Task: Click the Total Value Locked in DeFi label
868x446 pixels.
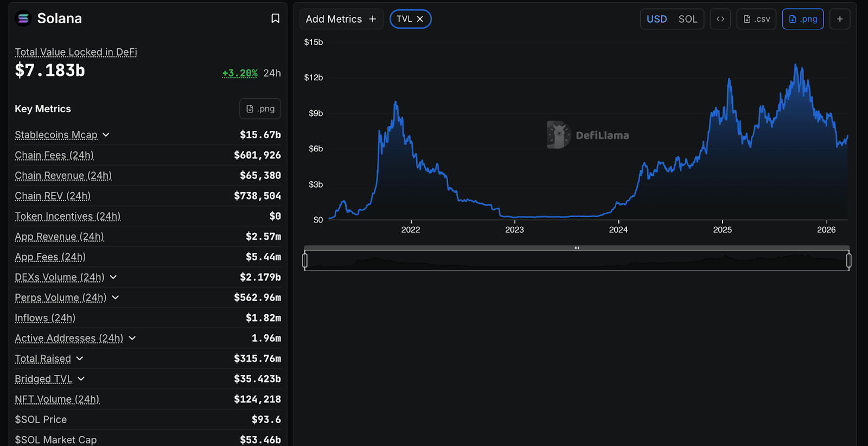Action: 76,52
